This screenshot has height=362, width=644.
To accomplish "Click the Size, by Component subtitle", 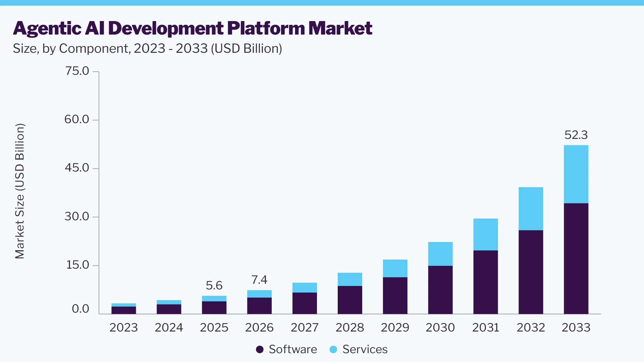I will [147, 49].
